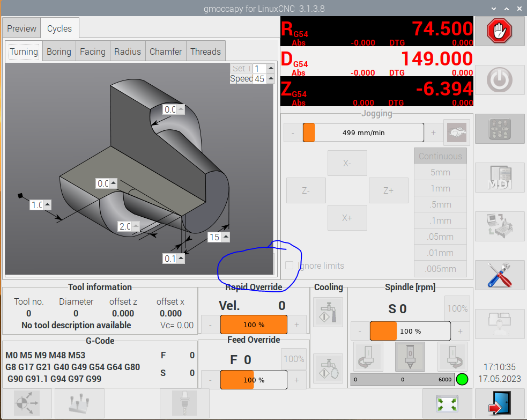Screen dimensions: 527x420
Task: Click spindle override 100 % slider
Action: tap(410, 331)
